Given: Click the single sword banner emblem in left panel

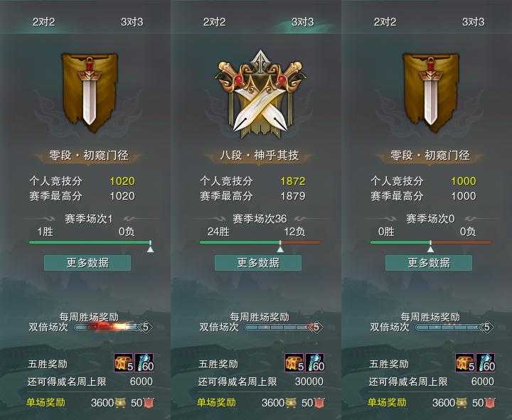Looking at the screenshot, I should 90,93.
